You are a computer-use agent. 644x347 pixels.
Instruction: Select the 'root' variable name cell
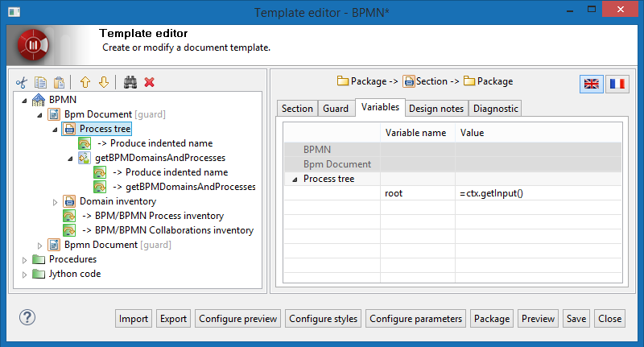pyautogui.click(x=418, y=193)
